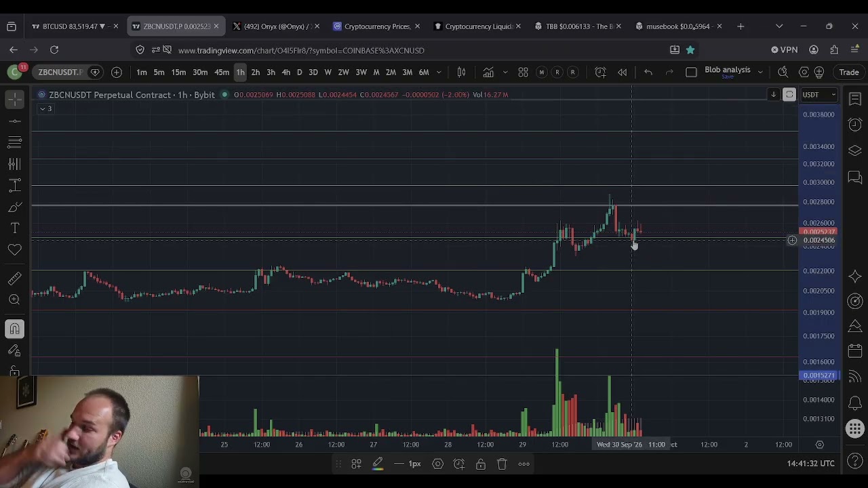Expand the timeframe list dropdown arrow
This screenshot has height=488, width=868.
(439, 73)
